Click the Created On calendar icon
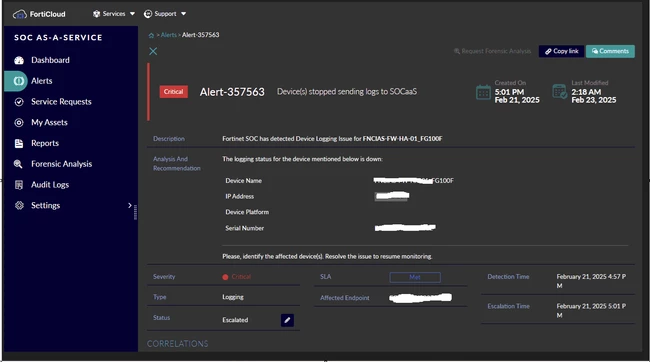Image resolution: width=650 pixels, height=362 pixels. (483, 92)
